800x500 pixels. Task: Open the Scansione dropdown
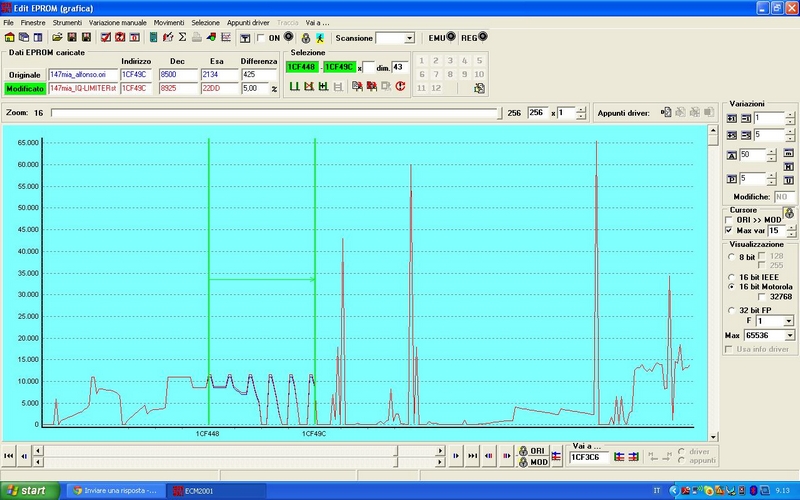point(408,38)
